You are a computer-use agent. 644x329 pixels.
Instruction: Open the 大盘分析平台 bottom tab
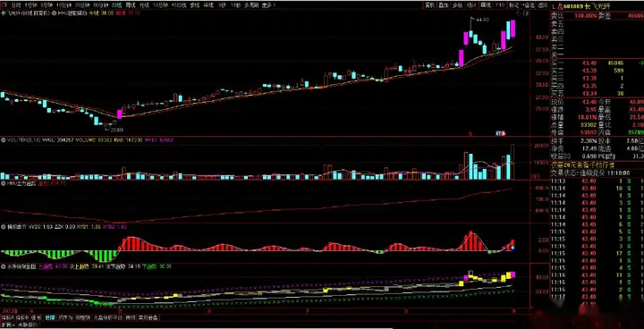(108, 317)
